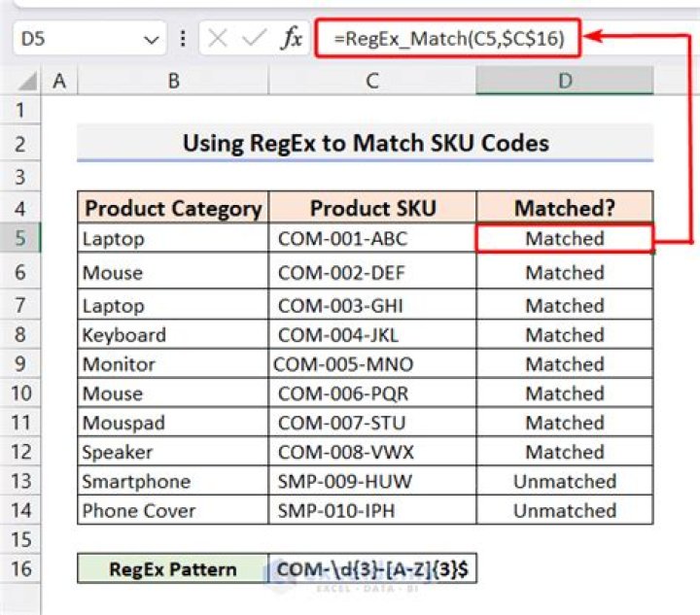Select cell COM-001-ABC

[x=372, y=238]
